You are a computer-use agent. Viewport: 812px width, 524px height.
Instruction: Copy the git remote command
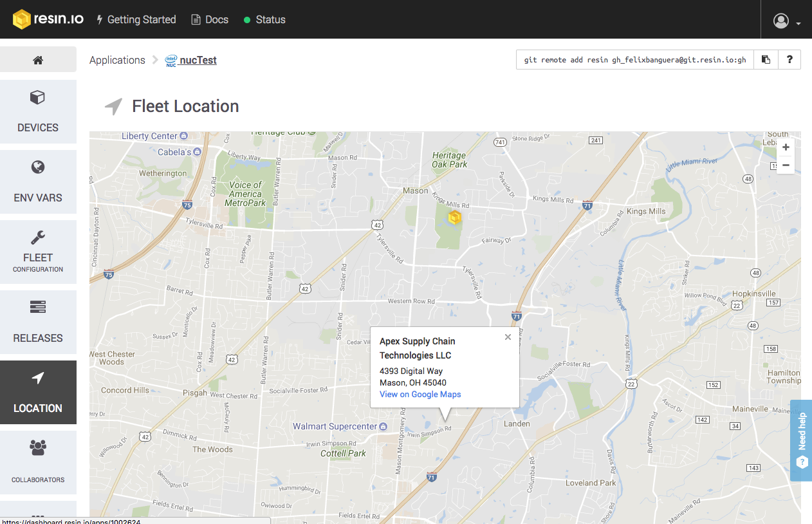point(766,60)
